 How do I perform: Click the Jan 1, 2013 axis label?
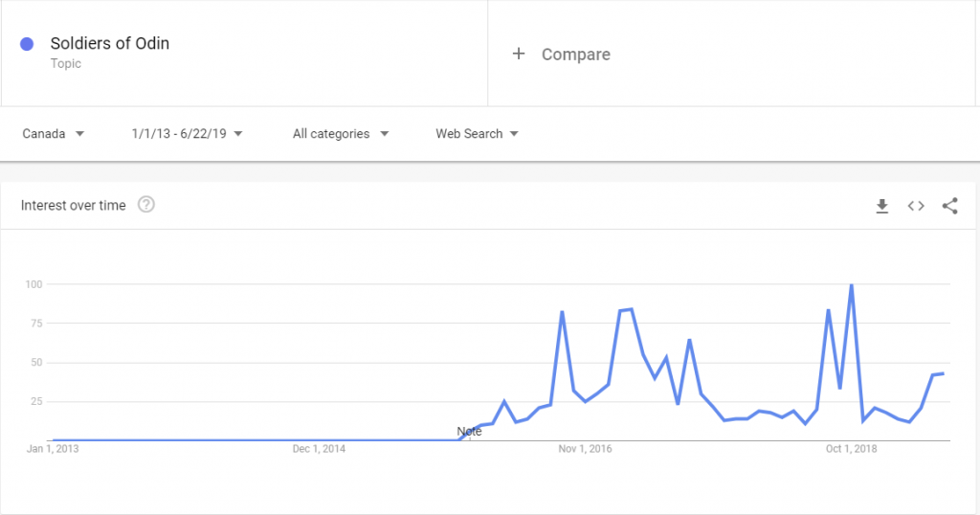point(53,449)
